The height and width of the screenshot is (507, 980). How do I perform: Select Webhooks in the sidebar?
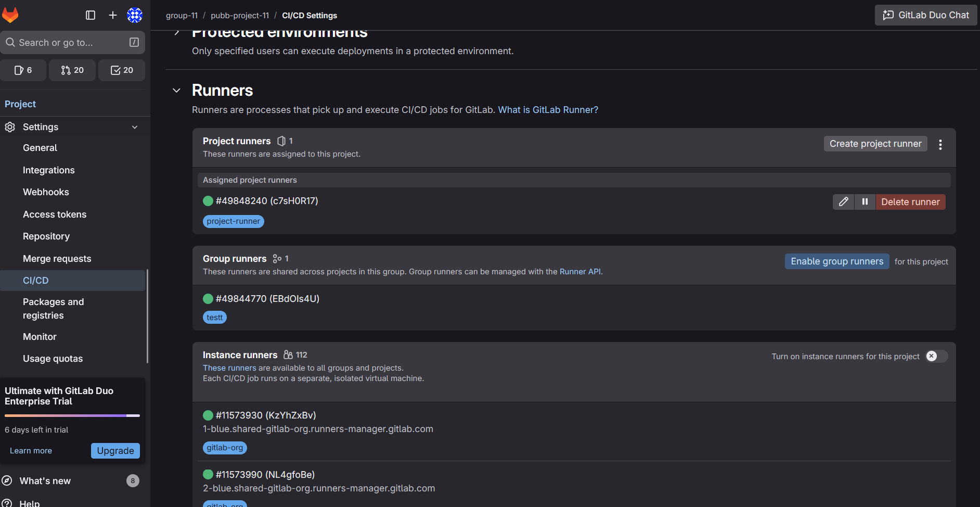pos(46,192)
